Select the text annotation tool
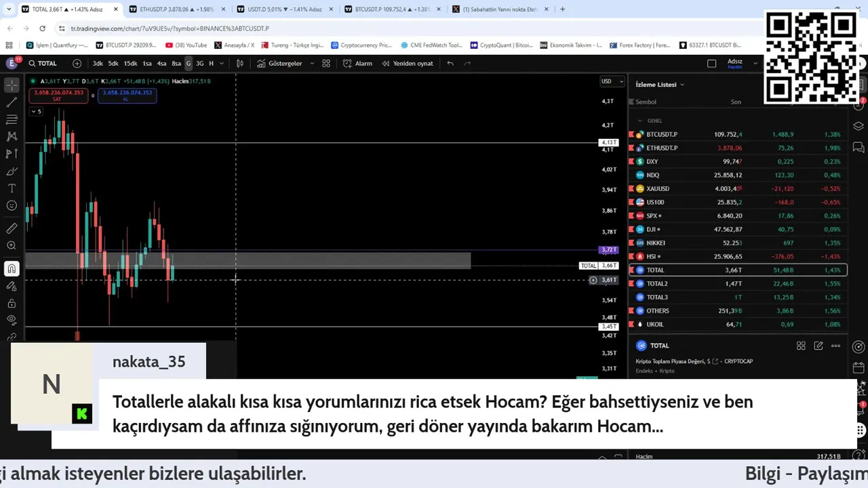 (x=12, y=188)
